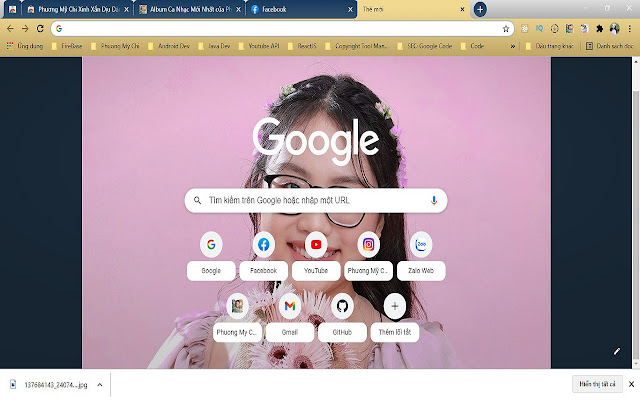
Task: Open the Zalo Web shortcut
Action: click(x=421, y=256)
